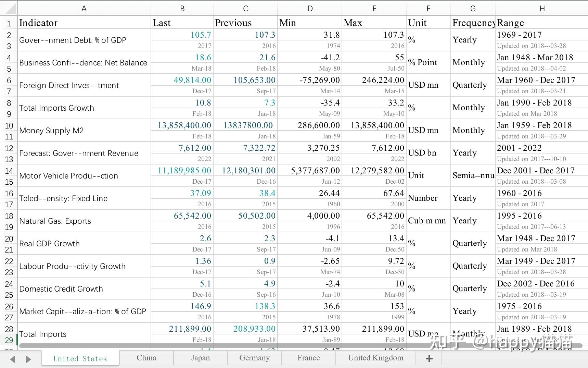Open the Japan worksheet
The image size is (588, 368).
click(x=200, y=358)
